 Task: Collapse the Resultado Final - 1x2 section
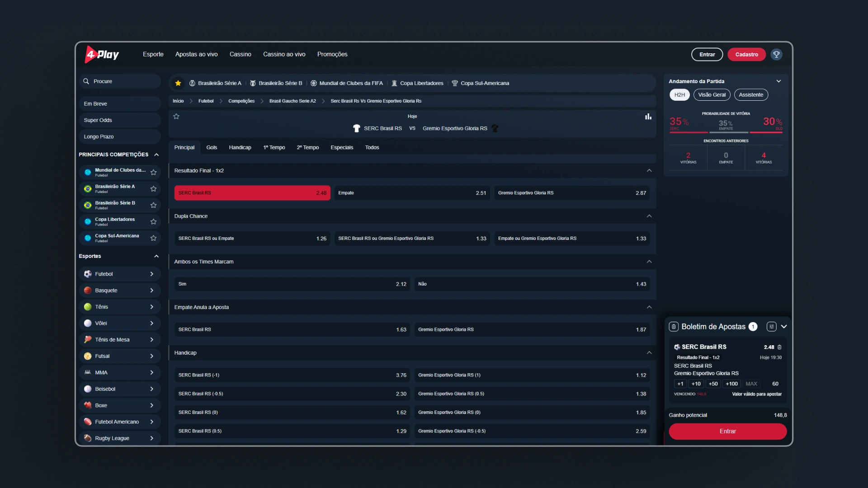click(649, 171)
